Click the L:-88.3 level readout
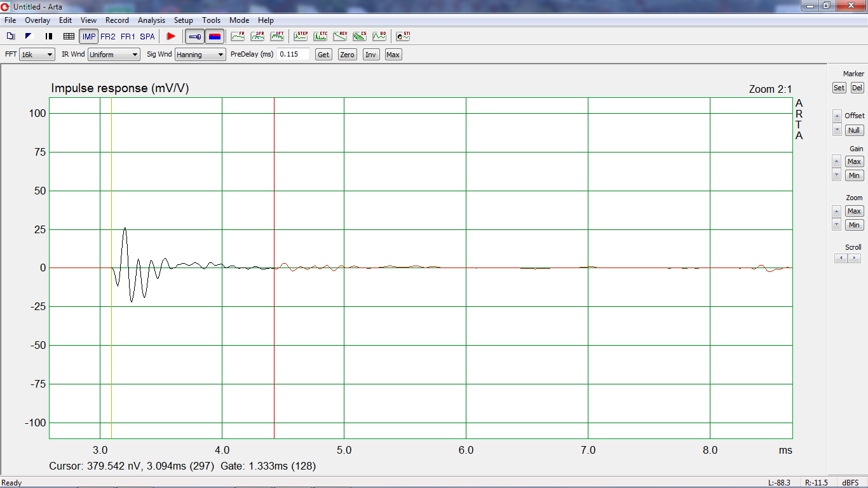This screenshot has width=868, height=488. 779,483
